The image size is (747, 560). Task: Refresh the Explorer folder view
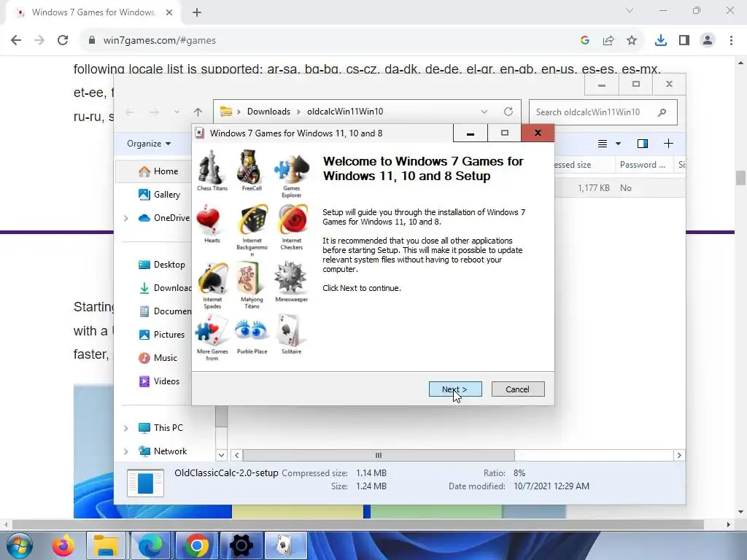(508, 112)
